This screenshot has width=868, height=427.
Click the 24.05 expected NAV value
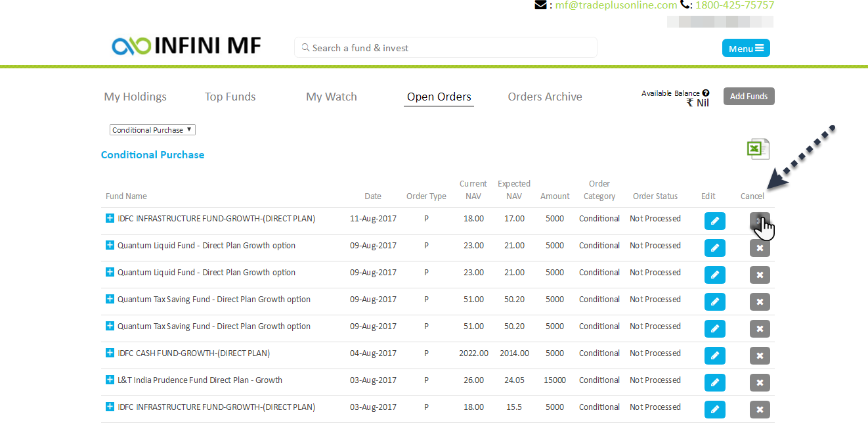(514, 380)
